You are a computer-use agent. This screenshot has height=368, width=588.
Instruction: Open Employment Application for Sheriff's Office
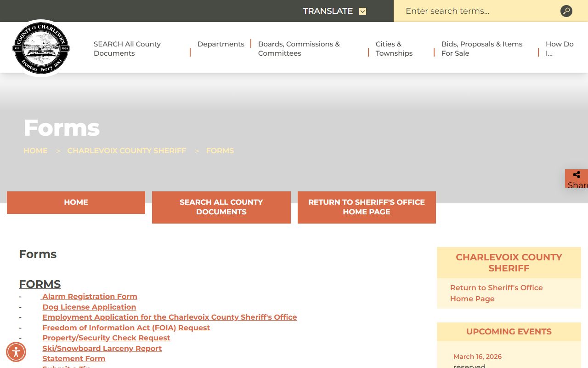[170, 317]
